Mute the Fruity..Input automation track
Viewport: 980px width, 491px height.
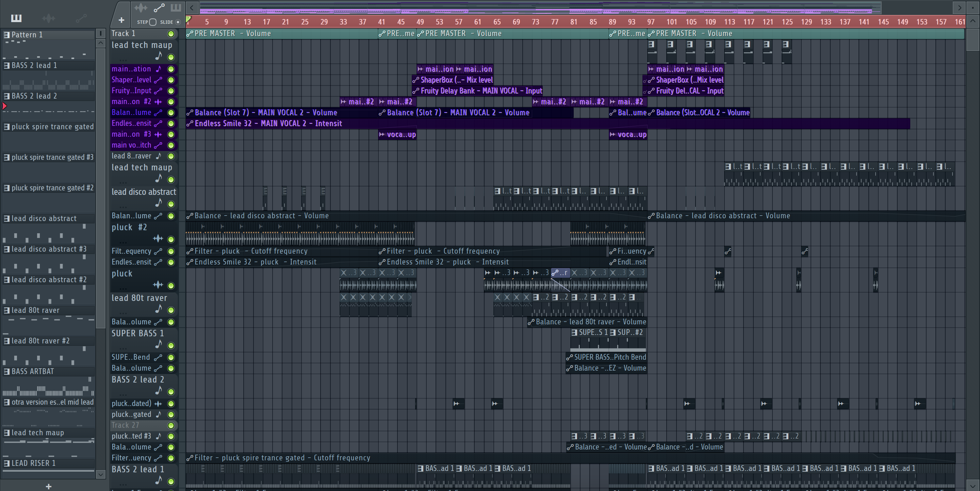[171, 91]
